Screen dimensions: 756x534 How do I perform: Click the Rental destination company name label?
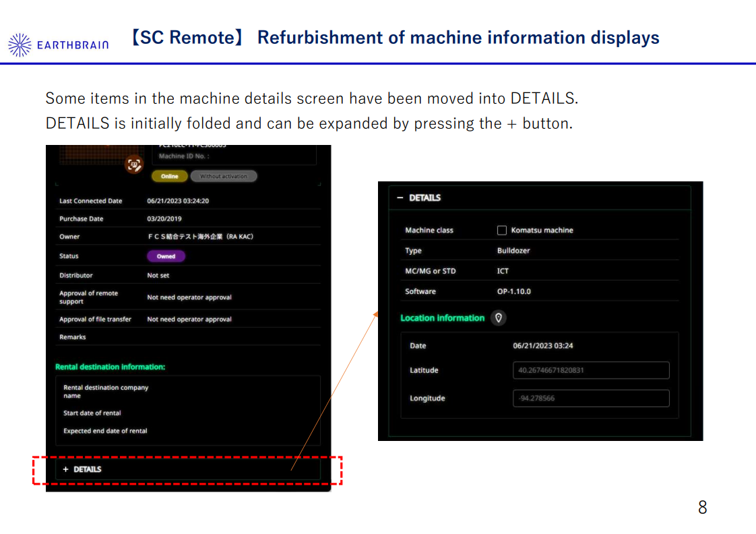(x=106, y=392)
